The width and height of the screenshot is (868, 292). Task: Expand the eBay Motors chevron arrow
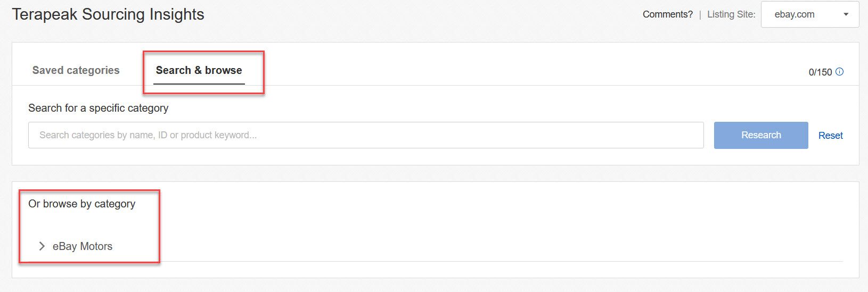(42, 246)
